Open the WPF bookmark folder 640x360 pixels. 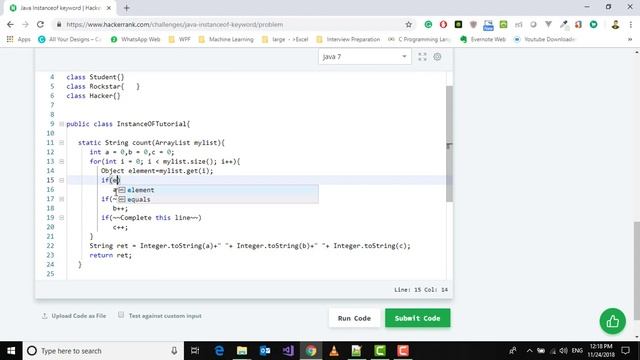tap(180, 39)
